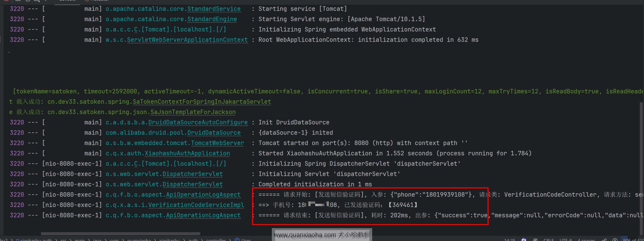This screenshot has height=241, width=644.
Task: Toggle the read-only lock icon in status bar
Action: pyautogui.click(x=604, y=239)
